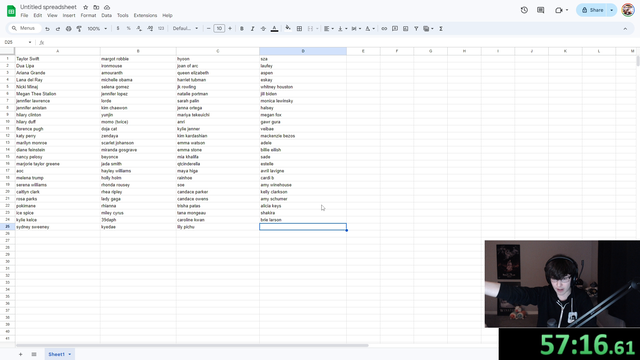Viewport: 640px width, 360px height.
Task: Open the borders icon
Action: click(x=299, y=29)
